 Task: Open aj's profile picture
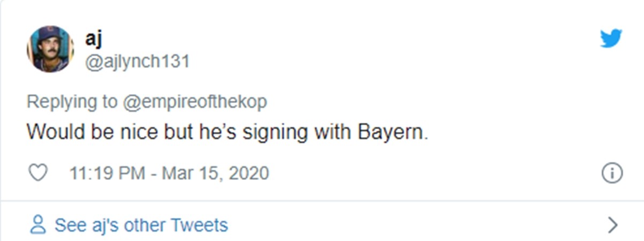click(50, 49)
